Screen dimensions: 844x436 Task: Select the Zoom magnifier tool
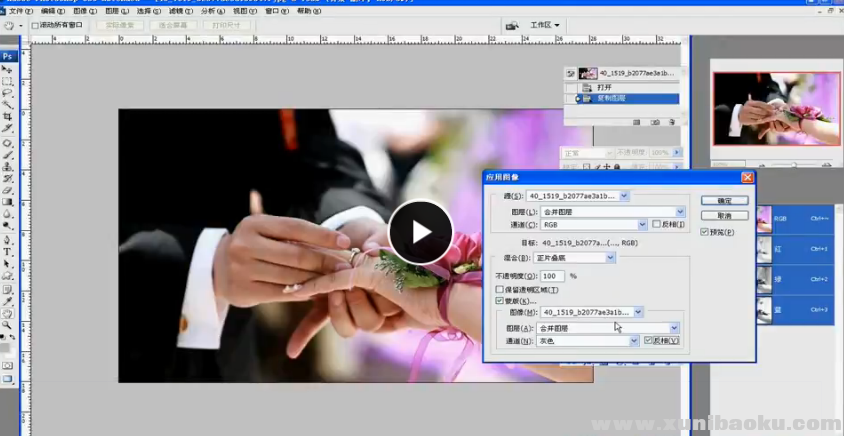(x=7, y=325)
